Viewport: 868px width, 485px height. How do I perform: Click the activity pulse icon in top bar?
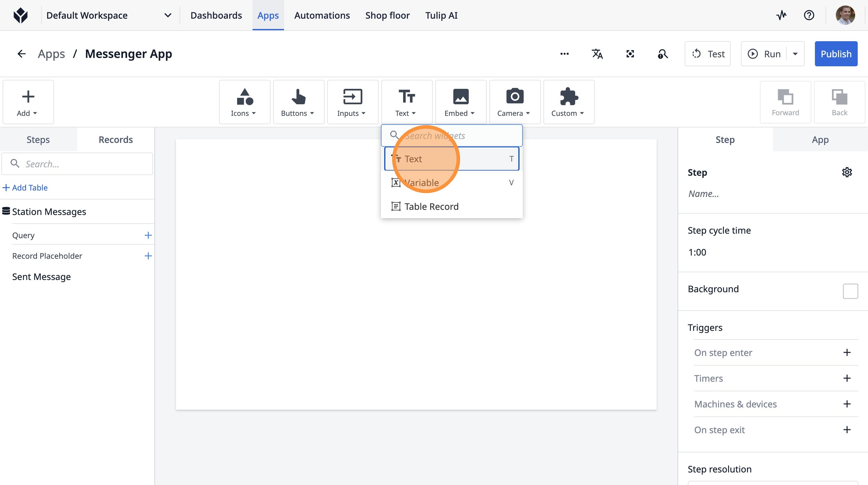781,15
